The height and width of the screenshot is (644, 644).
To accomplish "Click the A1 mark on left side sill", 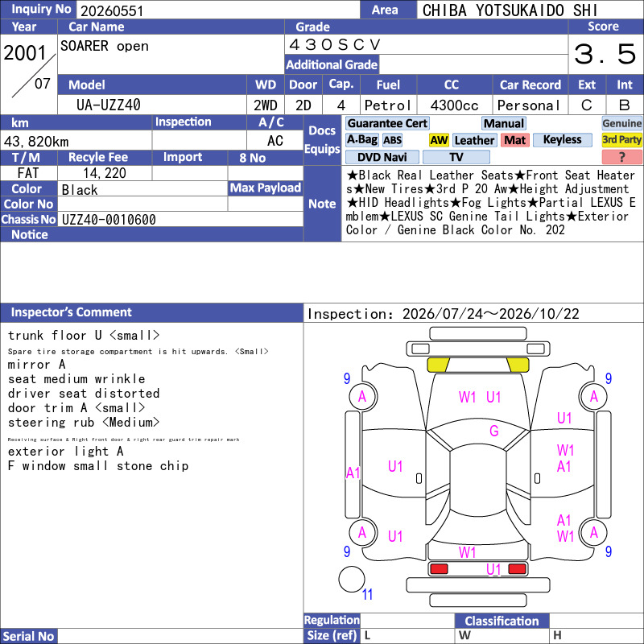I will point(353,473).
